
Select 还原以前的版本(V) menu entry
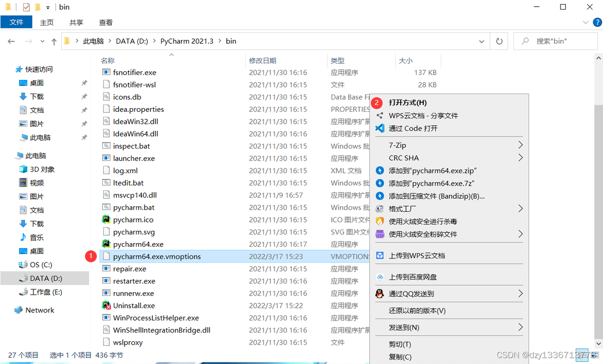[417, 310]
